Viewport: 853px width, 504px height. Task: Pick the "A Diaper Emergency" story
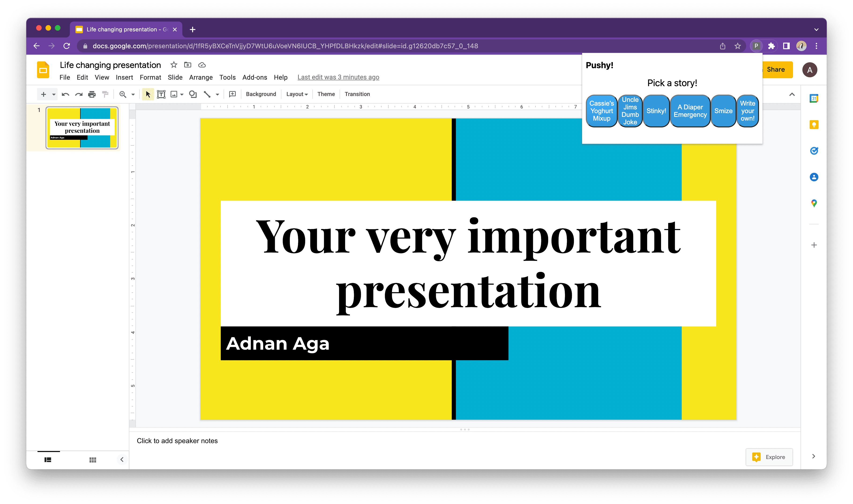[x=690, y=111]
